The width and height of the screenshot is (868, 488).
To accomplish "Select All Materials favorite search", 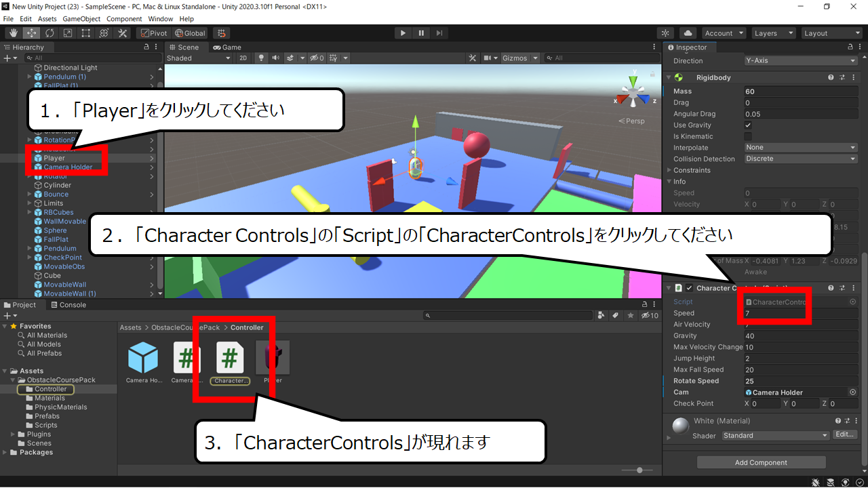I will coord(42,335).
